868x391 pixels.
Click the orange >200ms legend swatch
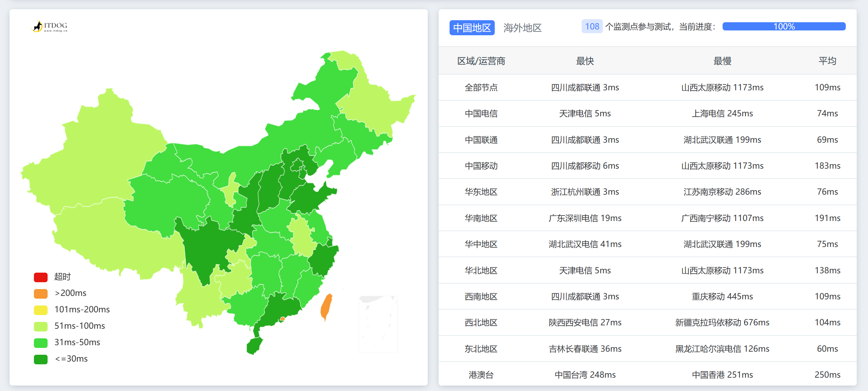(x=40, y=293)
